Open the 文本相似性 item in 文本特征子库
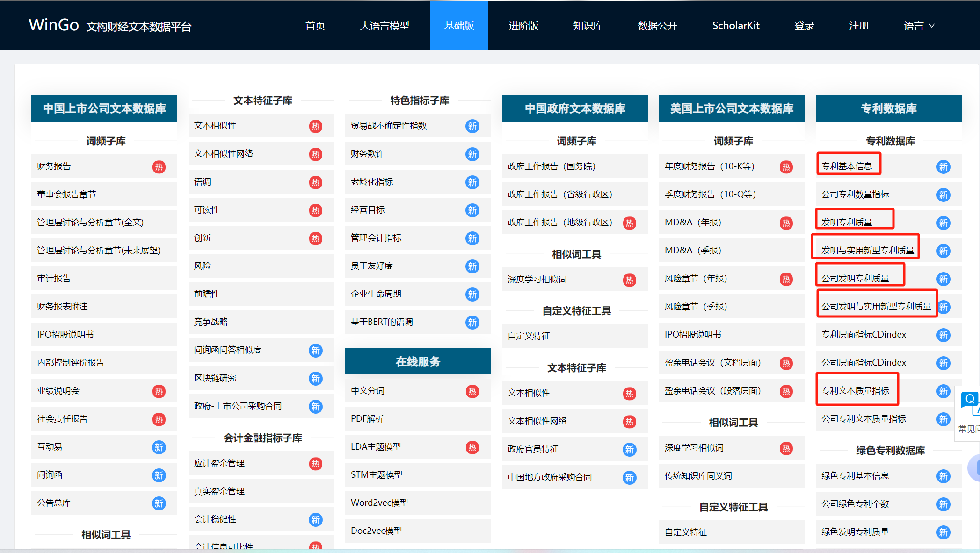 216,126
